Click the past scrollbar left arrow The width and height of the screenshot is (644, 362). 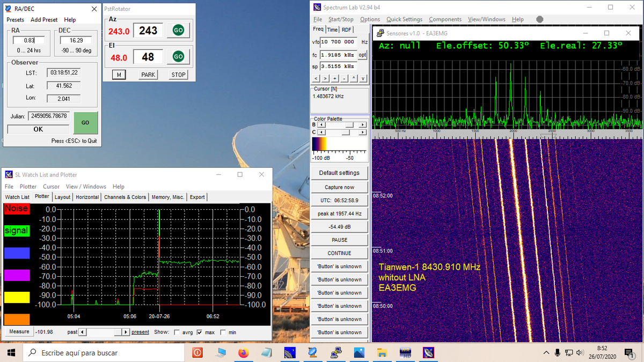point(82,331)
